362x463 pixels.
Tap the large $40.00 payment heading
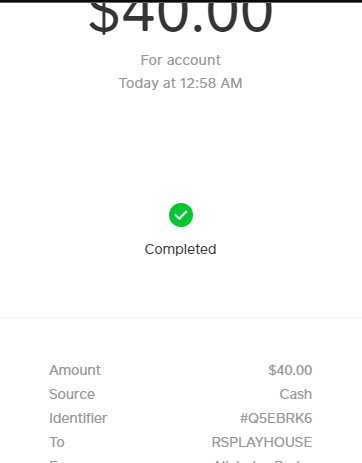click(x=181, y=17)
